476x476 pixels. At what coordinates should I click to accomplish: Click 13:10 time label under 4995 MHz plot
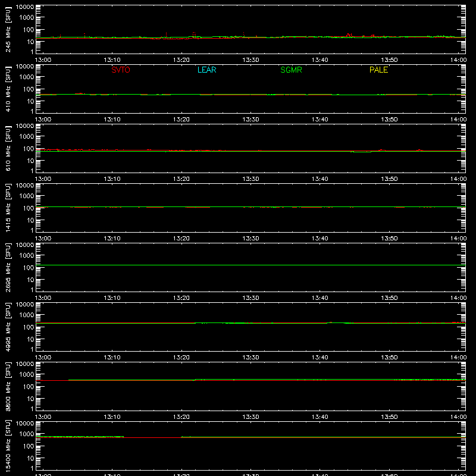(112, 358)
